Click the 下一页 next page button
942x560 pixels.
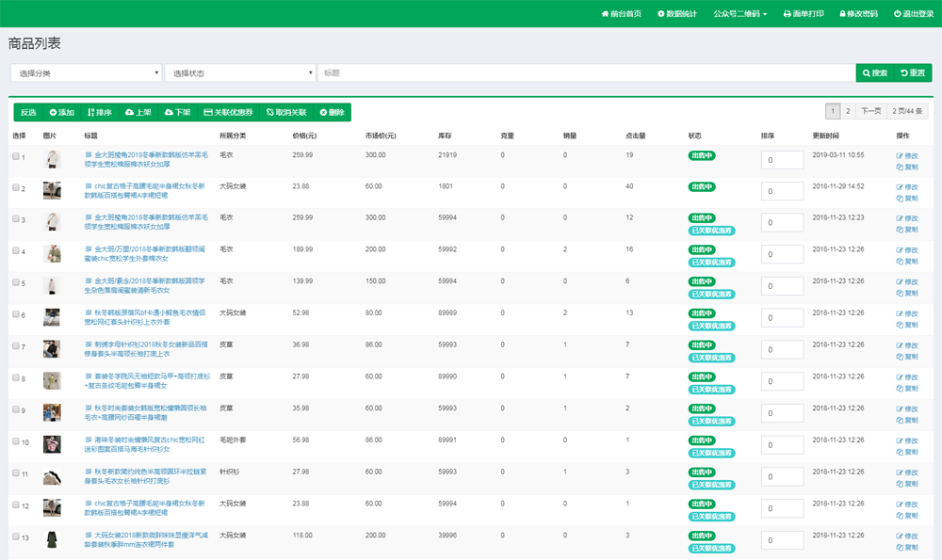[870, 111]
